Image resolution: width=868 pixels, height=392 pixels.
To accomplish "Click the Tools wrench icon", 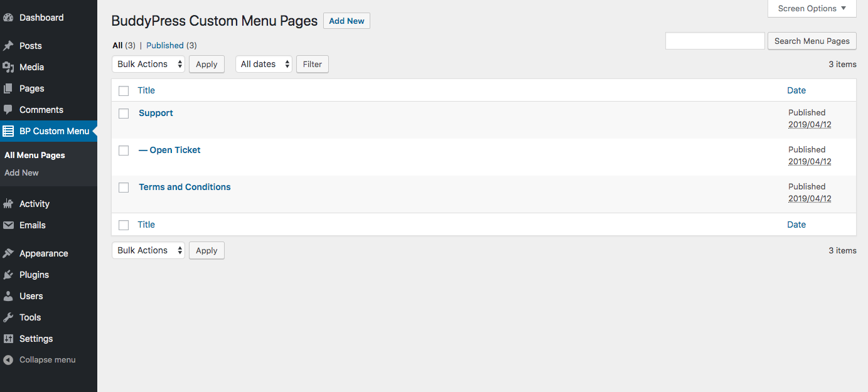I will tap(8, 317).
